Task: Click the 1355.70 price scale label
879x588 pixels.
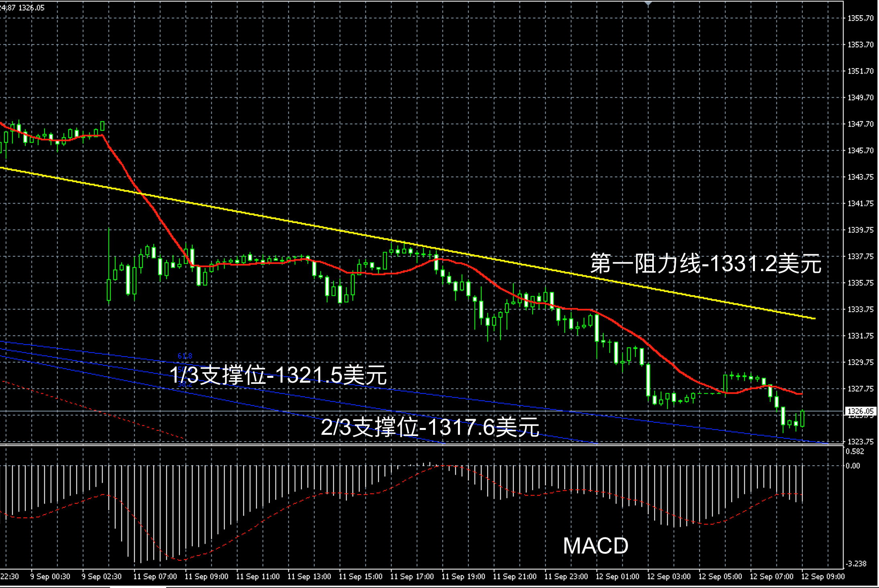Action: [860, 18]
